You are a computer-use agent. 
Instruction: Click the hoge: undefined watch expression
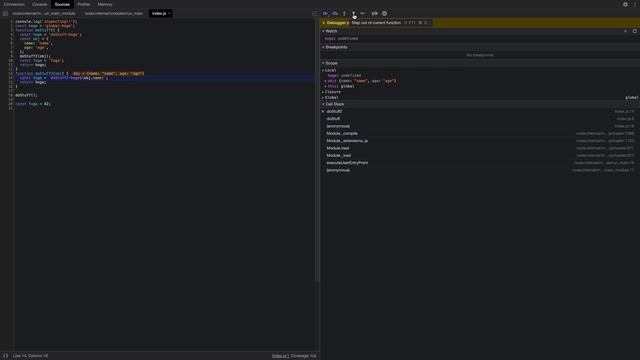(x=341, y=39)
